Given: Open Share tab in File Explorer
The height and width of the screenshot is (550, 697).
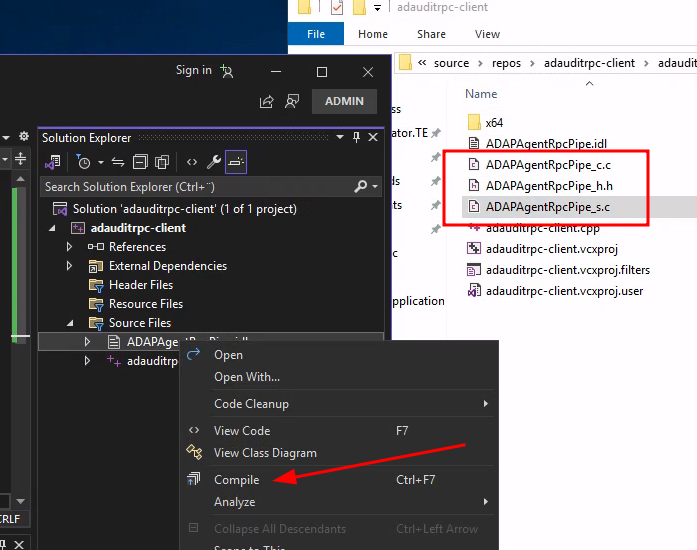Looking at the screenshot, I should click(431, 34).
